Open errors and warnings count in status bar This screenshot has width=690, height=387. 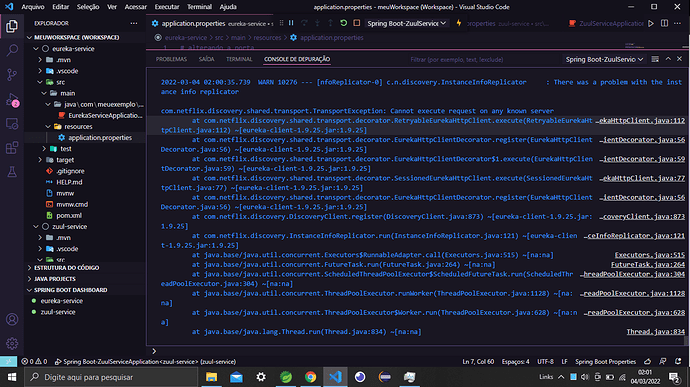coord(34,361)
